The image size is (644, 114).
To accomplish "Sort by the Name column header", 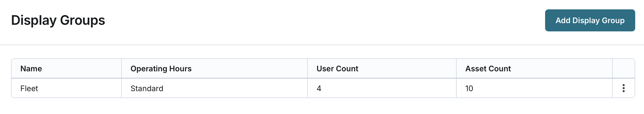I will click(x=31, y=69).
